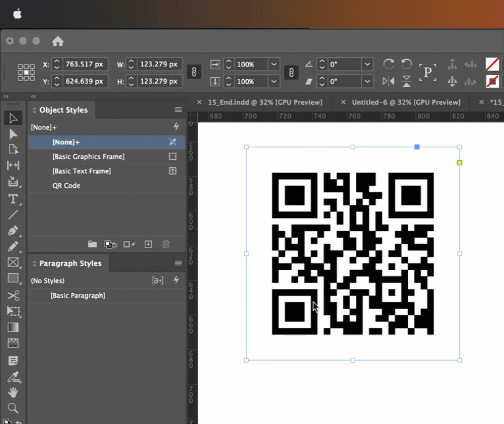Open the Paragraph Styles panel menu
Screen dimensions: 504x424
point(178,263)
